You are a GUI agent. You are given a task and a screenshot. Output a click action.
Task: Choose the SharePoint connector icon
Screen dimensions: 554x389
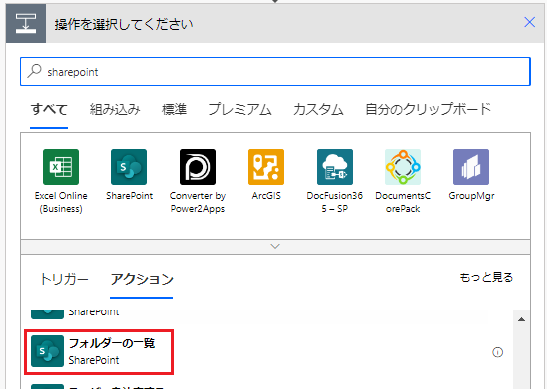point(129,167)
